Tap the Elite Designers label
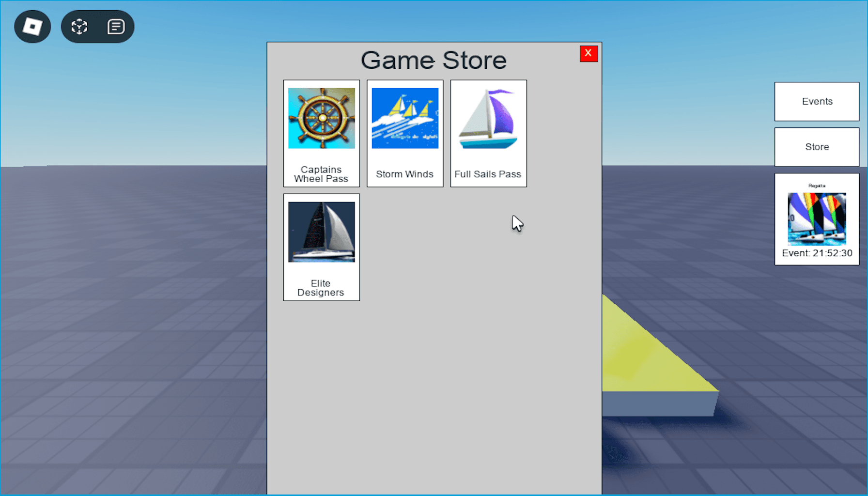868x496 pixels. (x=321, y=288)
